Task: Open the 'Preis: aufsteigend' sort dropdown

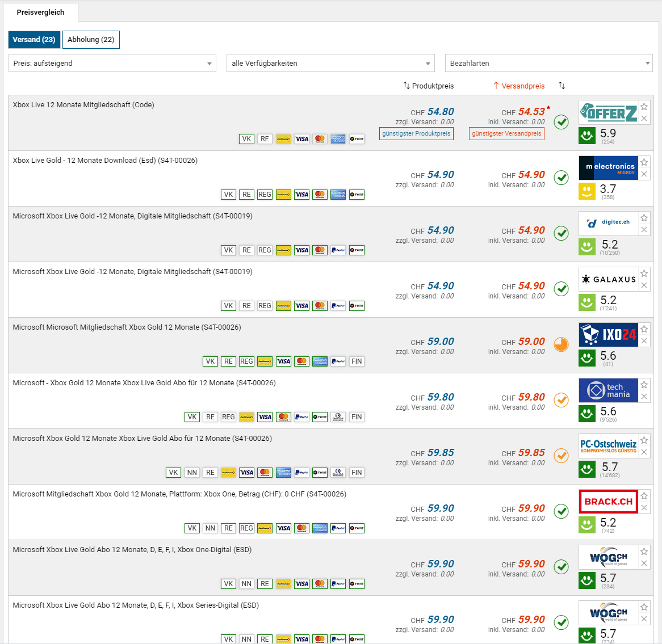Action: (112, 64)
